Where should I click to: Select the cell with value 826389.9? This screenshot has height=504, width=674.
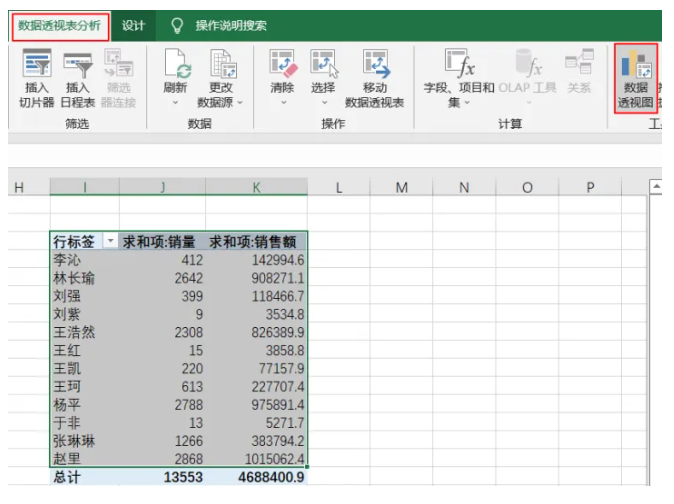tap(257, 332)
